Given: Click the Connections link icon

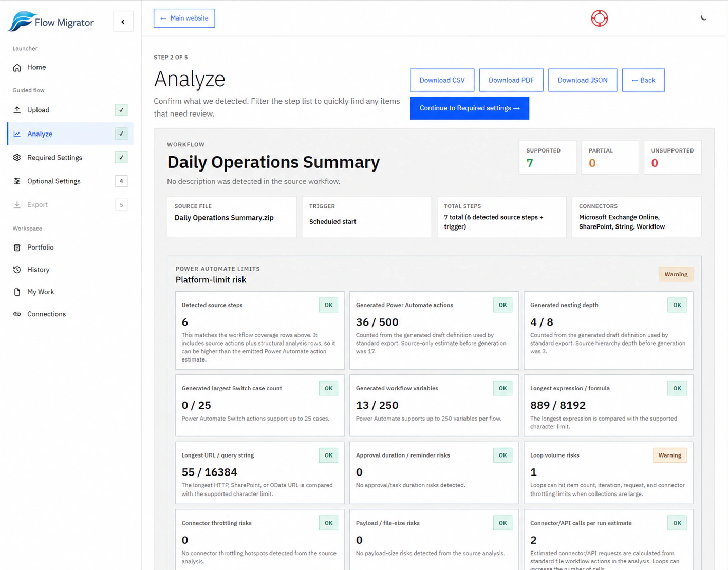Looking at the screenshot, I should (17, 314).
